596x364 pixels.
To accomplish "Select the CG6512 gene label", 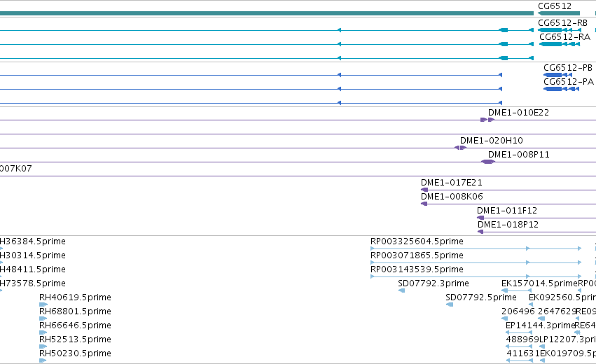I will (x=555, y=6).
